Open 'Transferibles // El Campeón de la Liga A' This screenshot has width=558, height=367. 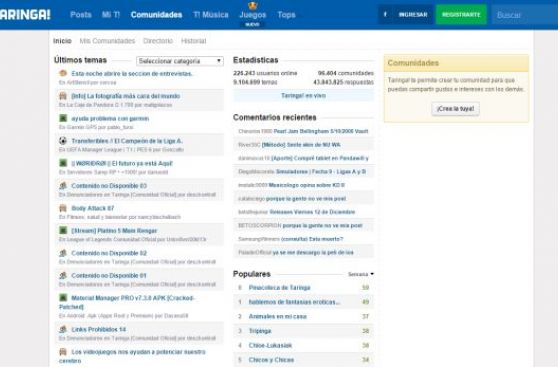[127, 141]
